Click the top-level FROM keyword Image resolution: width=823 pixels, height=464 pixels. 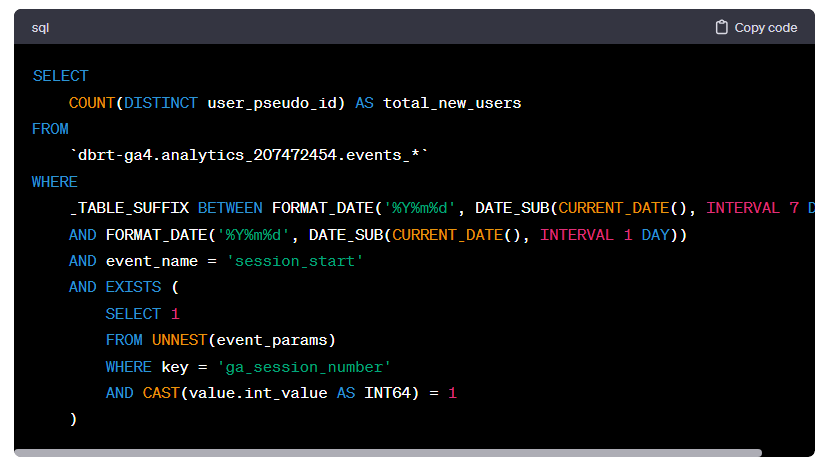pos(50,129)
